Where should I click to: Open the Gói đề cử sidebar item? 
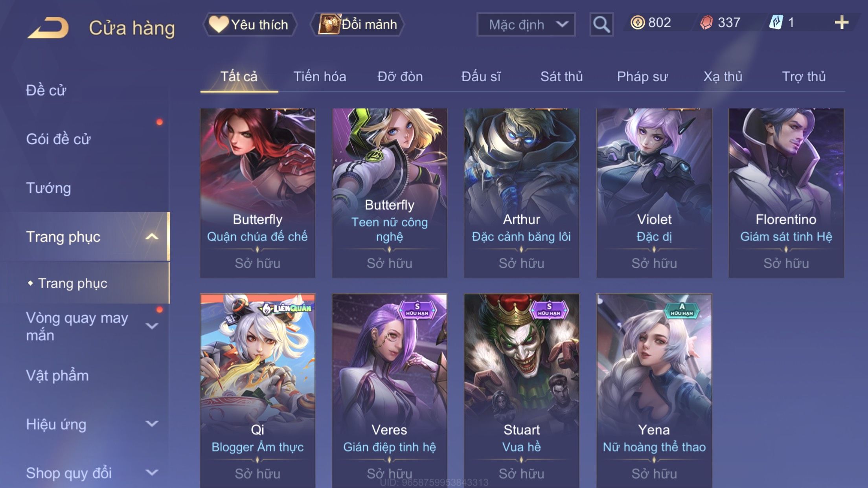(x=58, y=139)
